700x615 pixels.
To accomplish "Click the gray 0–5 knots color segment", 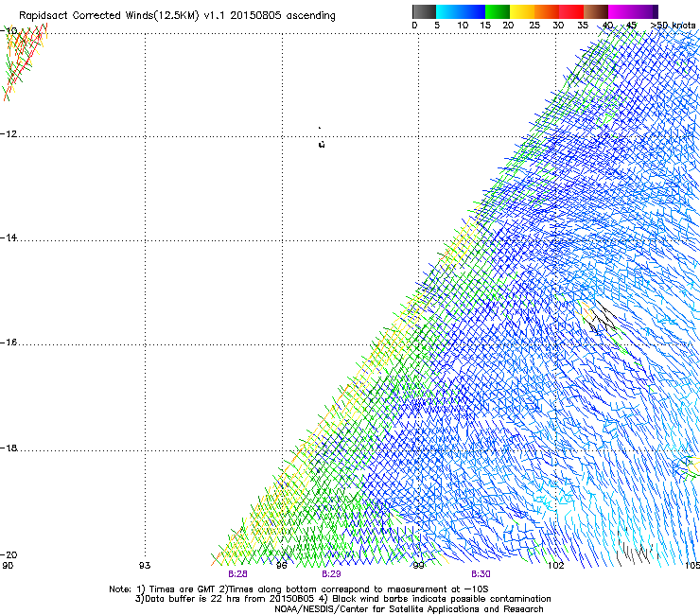I will pyautogui.click(x=424, y=11).
